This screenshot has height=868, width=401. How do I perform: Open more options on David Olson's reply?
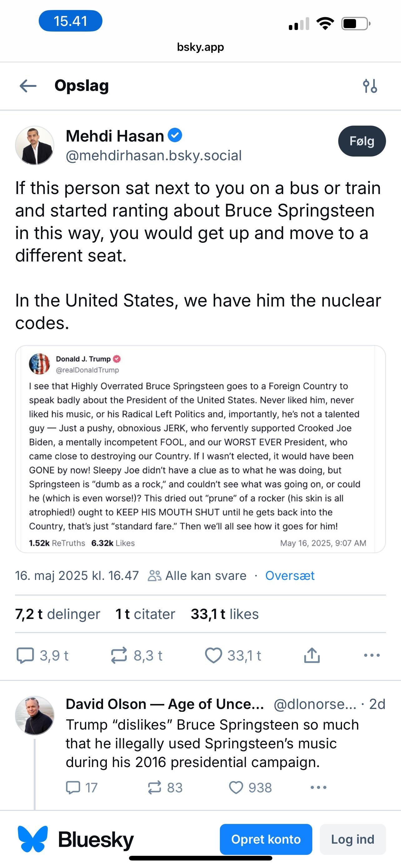coord(318,787)
